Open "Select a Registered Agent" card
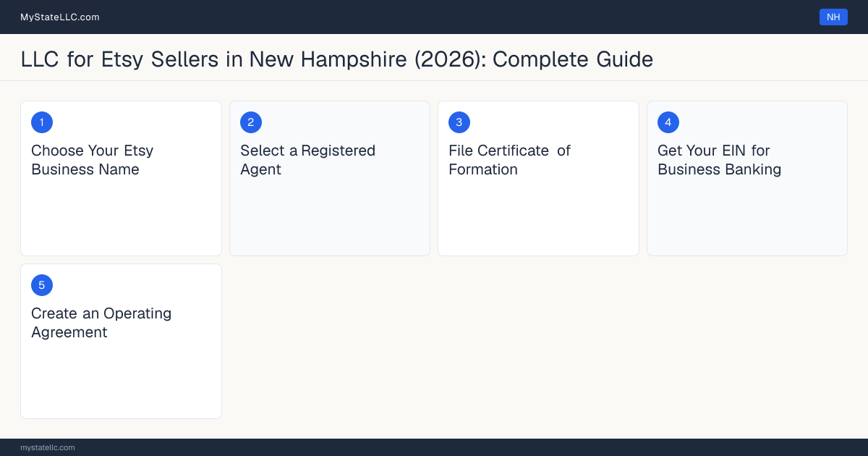The width and height of the screenshot is (868, 456). point(330,178)
